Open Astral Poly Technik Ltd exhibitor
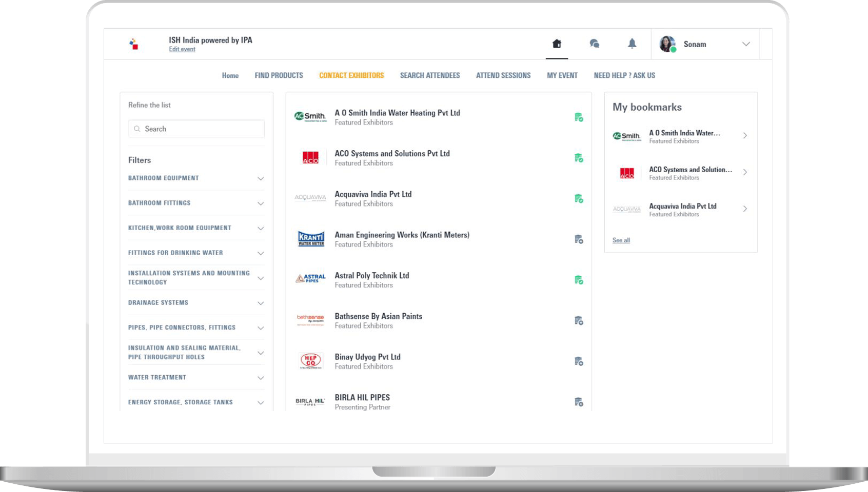868x492 pixels. click(x=372, y=276)
